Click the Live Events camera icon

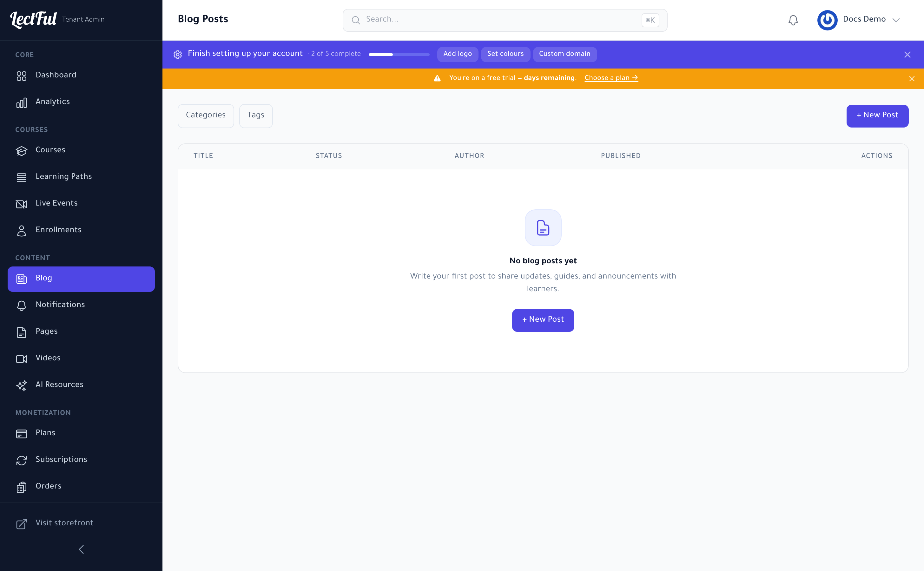pos(22,204)
